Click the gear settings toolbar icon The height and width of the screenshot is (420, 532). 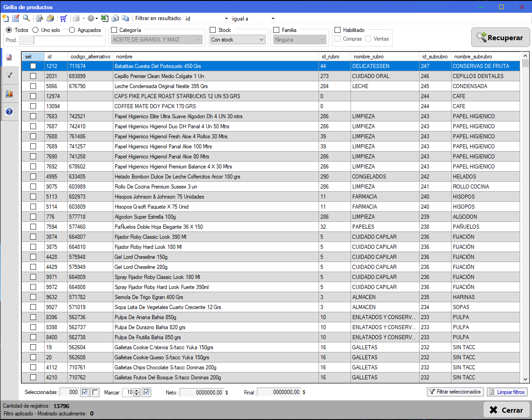pyautogui.click(x=90, y=18)
